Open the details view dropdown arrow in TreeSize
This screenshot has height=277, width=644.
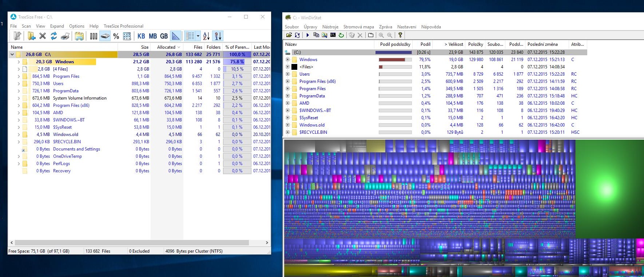click(198, 36)
